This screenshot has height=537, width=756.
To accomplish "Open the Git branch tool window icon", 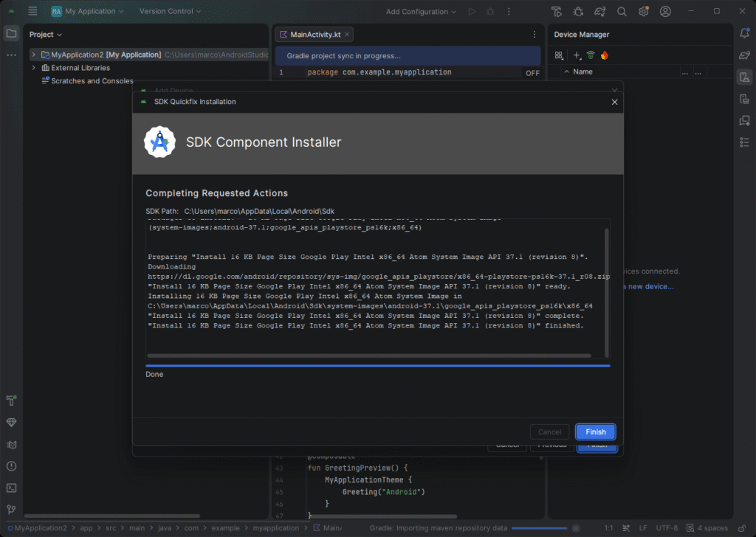I will coord(12,510).
